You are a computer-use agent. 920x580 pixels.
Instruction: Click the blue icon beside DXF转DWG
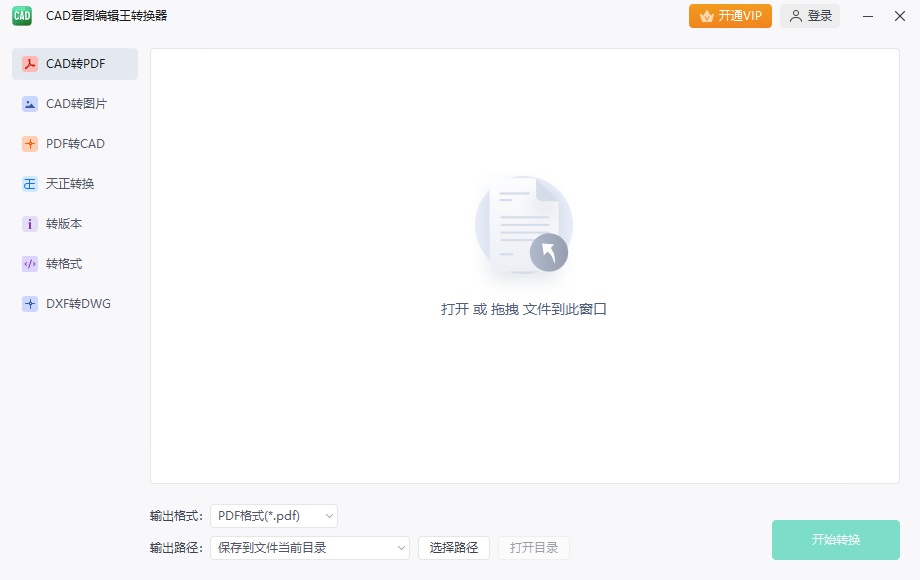point(30,304)
